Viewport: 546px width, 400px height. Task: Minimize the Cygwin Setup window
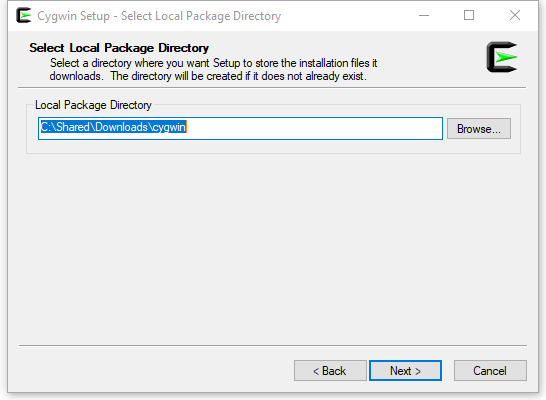click(423, 15)
